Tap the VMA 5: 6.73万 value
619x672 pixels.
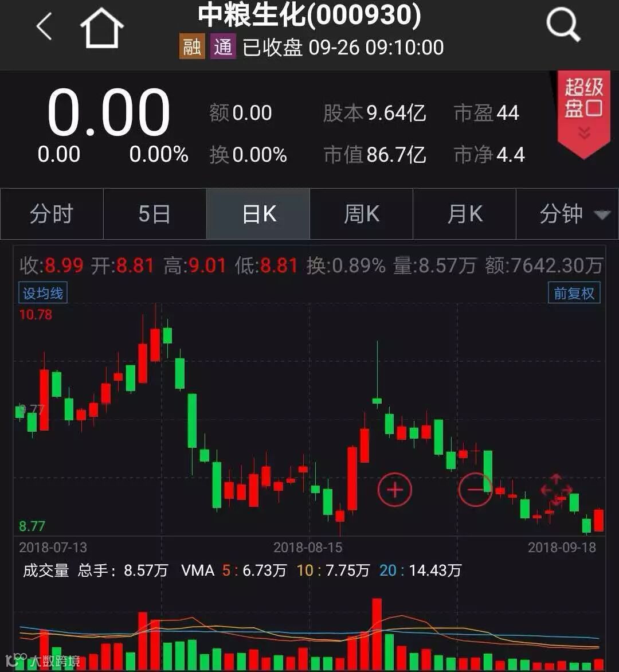254,571
